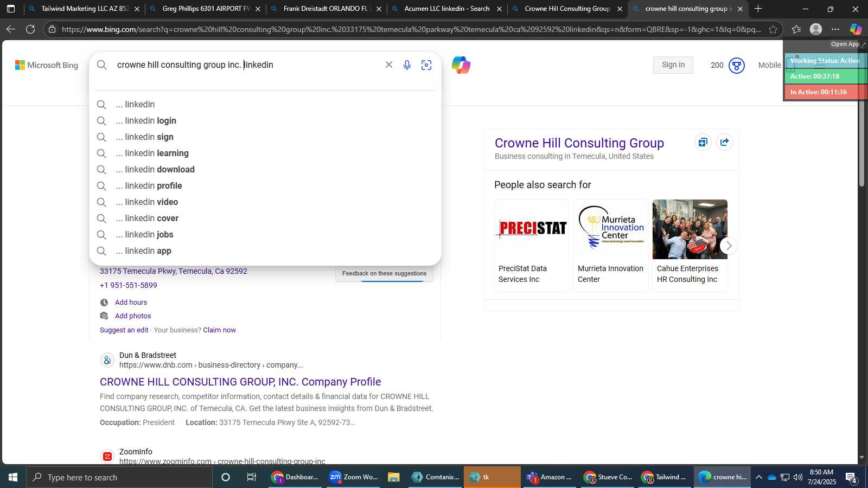Select suggestion 'linkedin jobs'
The image size is (868, 488).
(x=265, y=234)
